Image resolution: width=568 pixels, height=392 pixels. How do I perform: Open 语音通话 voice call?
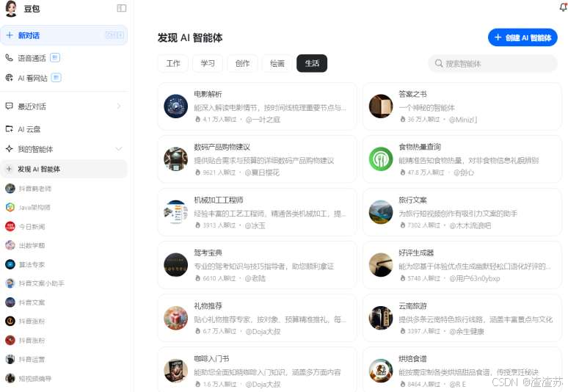click(x=32, y=58)
